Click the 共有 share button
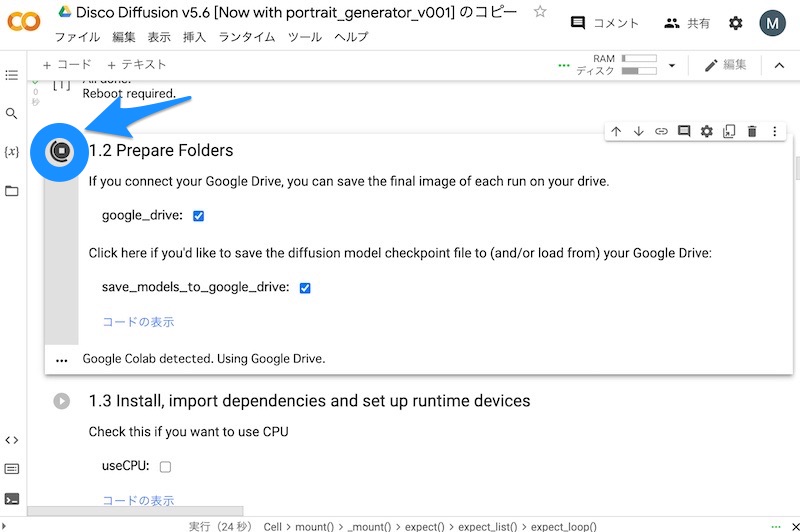This screenshot has height=532, width=800. point(687,23)
